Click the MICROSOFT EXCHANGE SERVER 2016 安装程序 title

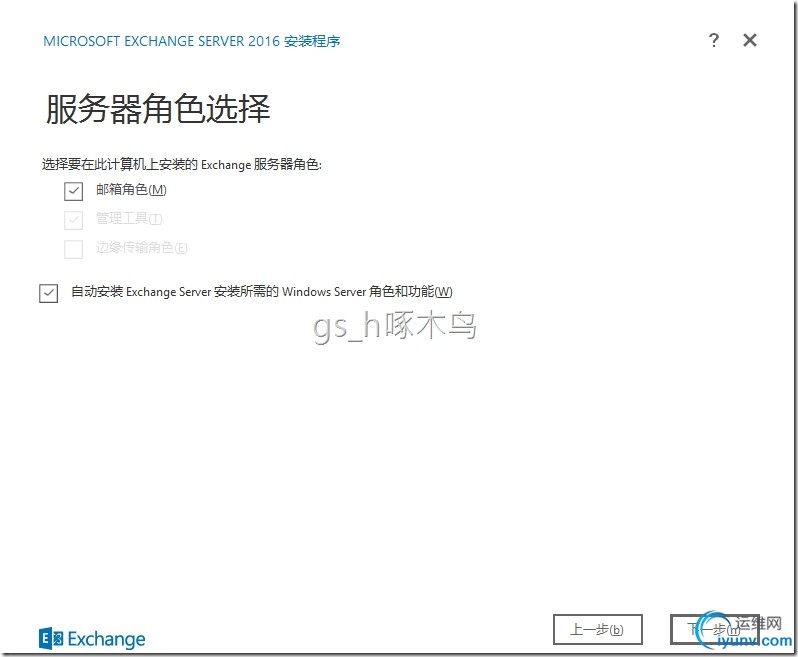click(192, 41)
